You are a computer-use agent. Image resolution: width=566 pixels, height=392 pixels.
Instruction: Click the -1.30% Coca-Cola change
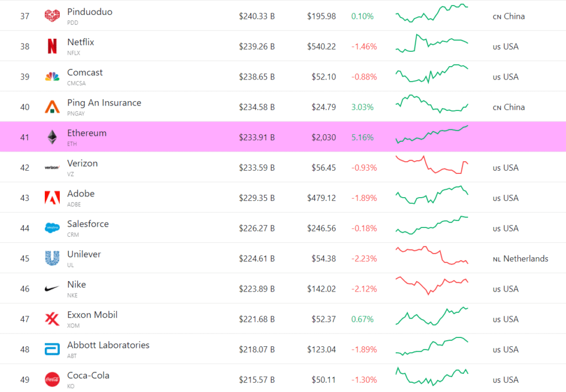[364, 380]
